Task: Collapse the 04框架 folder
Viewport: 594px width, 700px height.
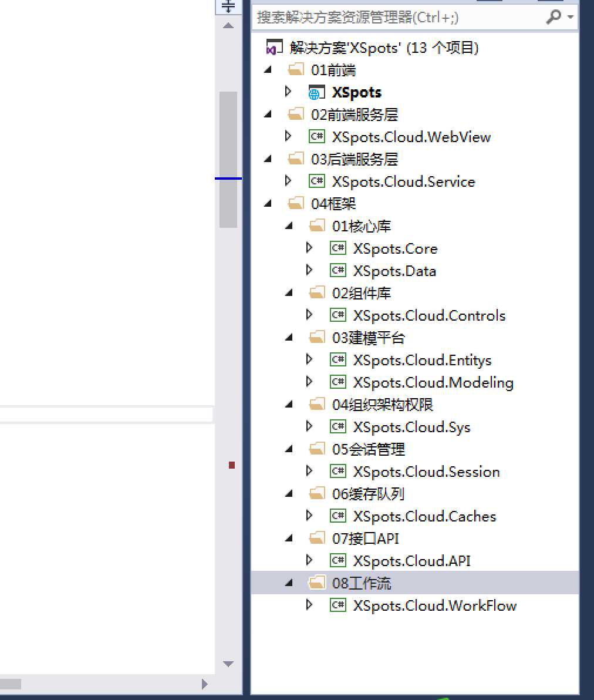Action: (268, 204)
